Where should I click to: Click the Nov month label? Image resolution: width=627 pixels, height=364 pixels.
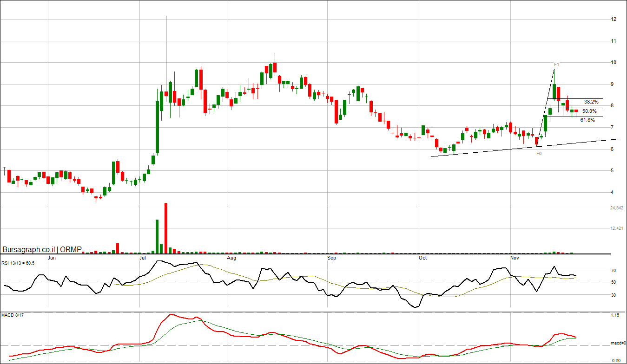(x=514, y=257)
